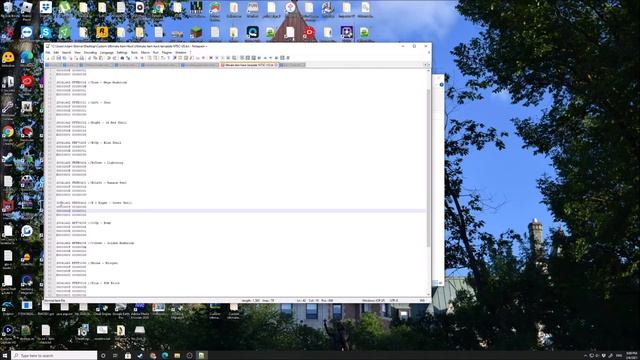Select the TeamViewer desktop icon

(x=27, y=33)
